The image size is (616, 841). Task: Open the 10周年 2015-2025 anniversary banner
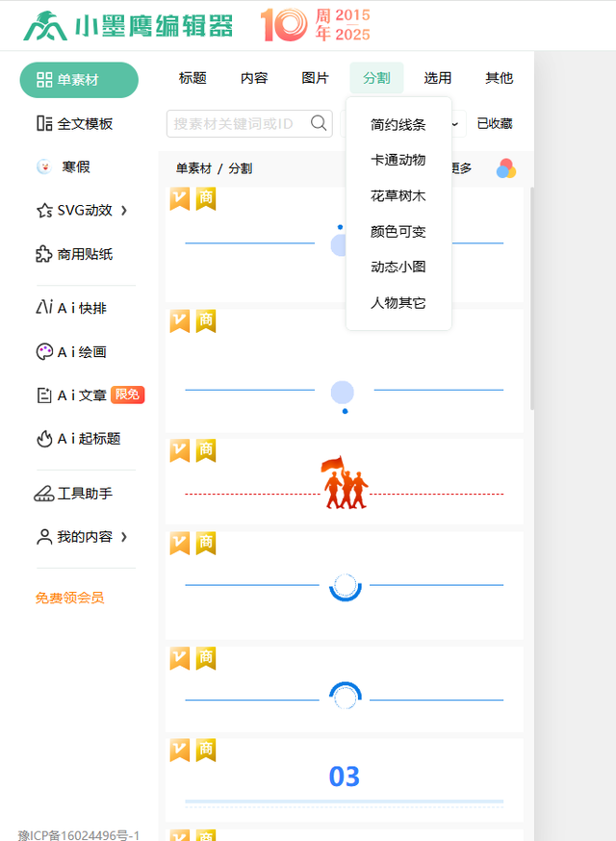point(316,25)
